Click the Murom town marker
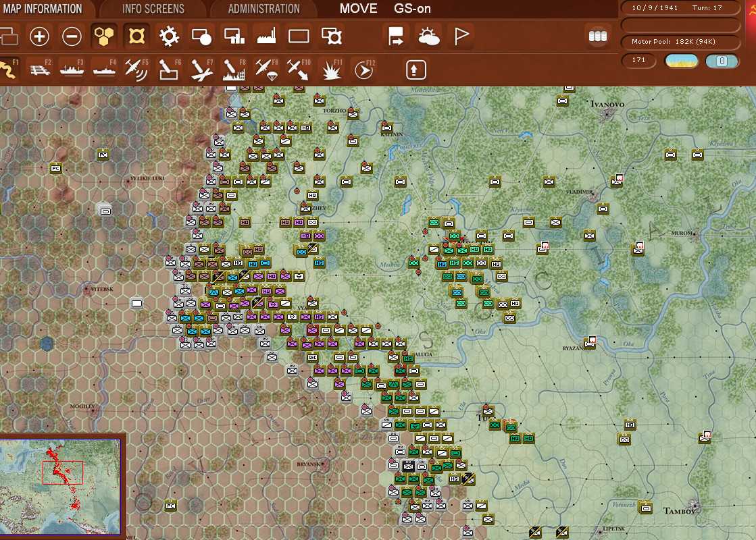Screen dimensions: 756x540 696,234
